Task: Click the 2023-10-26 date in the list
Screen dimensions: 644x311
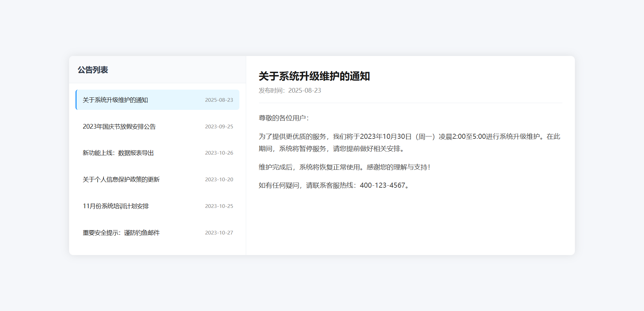Action: coord(219,153)
